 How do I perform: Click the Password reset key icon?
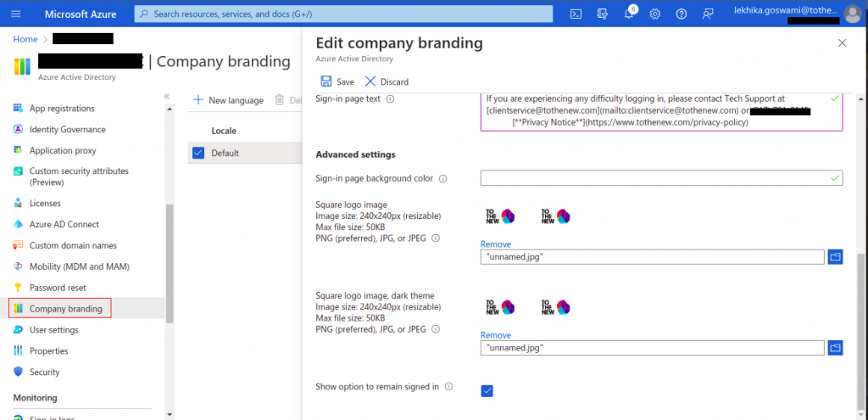pos(19,288)
